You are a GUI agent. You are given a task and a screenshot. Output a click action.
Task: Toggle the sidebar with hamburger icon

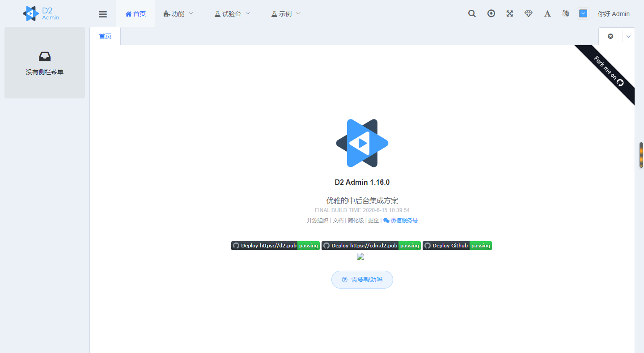coord(103,14)
